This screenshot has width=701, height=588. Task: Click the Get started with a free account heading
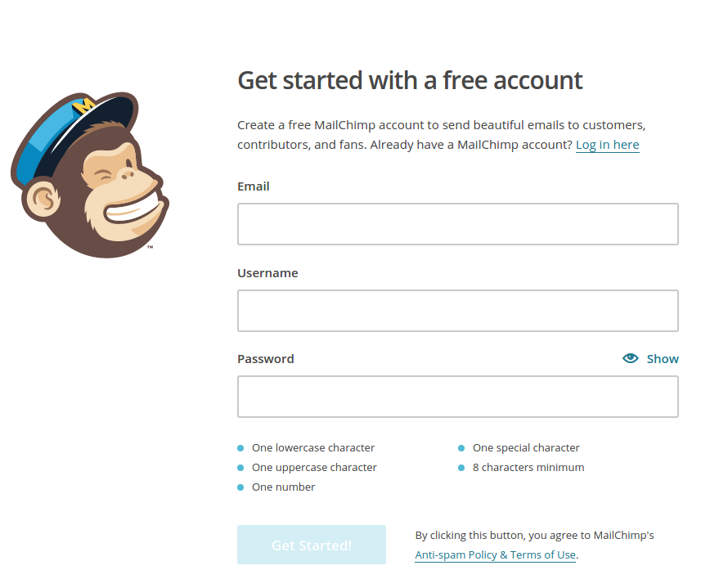(410, 80)
